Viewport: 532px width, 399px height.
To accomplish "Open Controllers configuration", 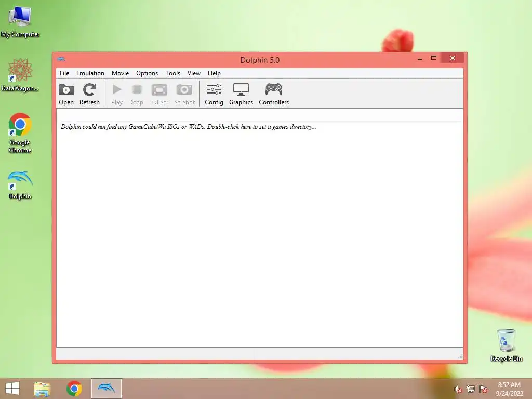I will (274, 95).
